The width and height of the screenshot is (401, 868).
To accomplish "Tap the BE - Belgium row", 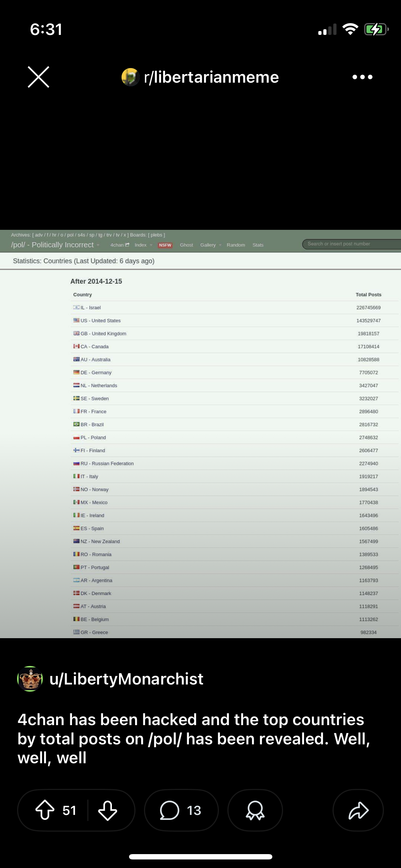I will tap(235, 620).
